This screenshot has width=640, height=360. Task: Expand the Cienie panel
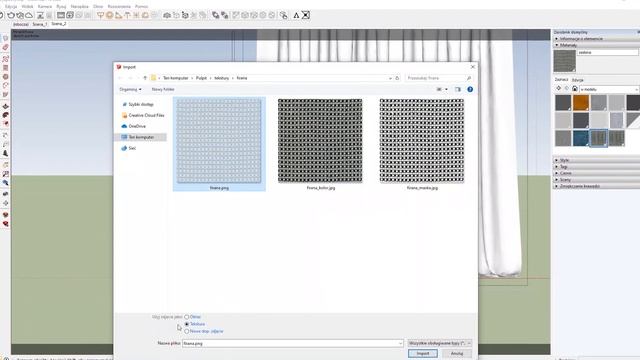tap(596, 173)
